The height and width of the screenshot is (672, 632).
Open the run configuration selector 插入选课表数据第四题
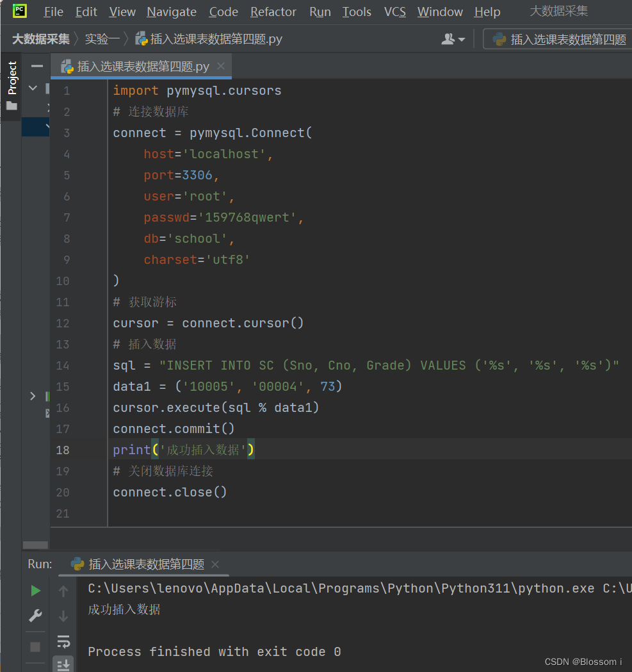pyautogui.click(x=559, y=40)
